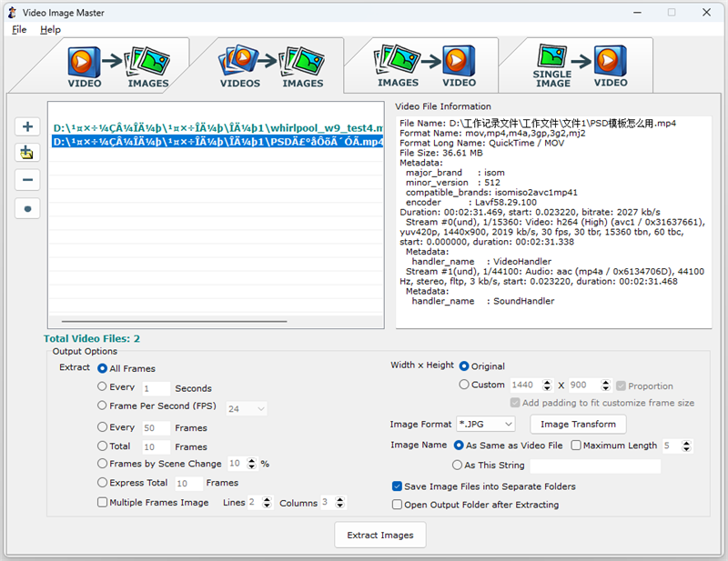
Task: Clear the list using the dot icon
Action: (27, 208)
